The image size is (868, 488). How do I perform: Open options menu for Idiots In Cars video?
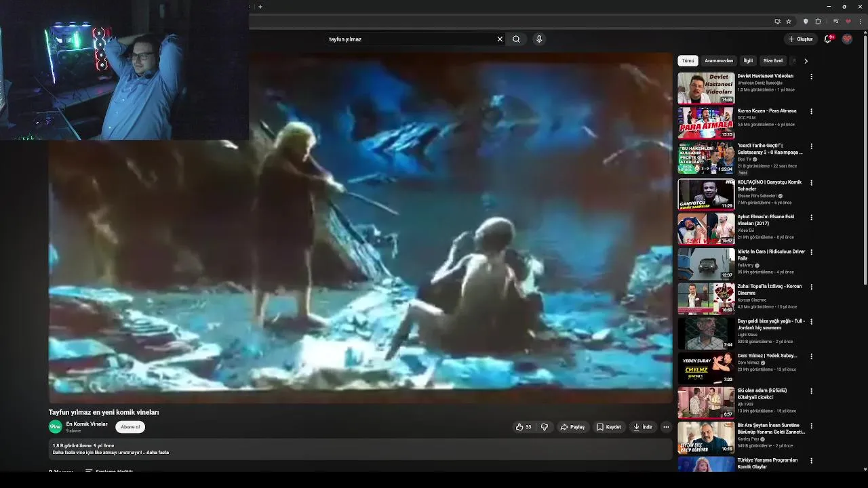click(811, 252)
